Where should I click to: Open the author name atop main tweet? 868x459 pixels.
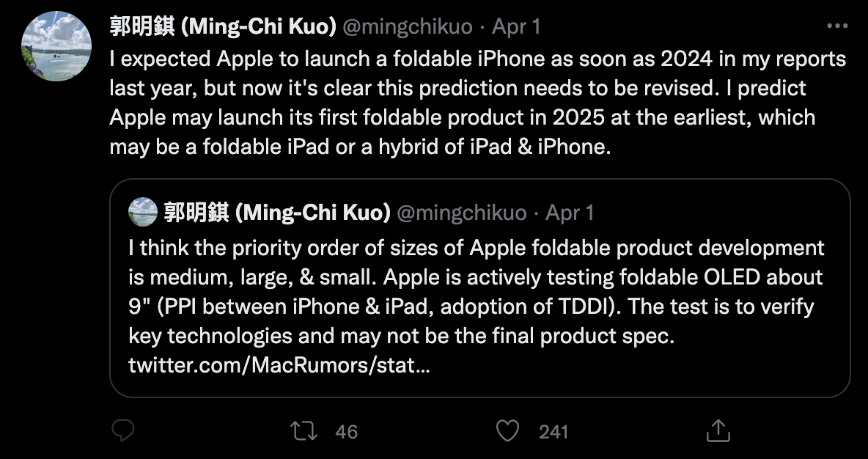click(223, 27)
